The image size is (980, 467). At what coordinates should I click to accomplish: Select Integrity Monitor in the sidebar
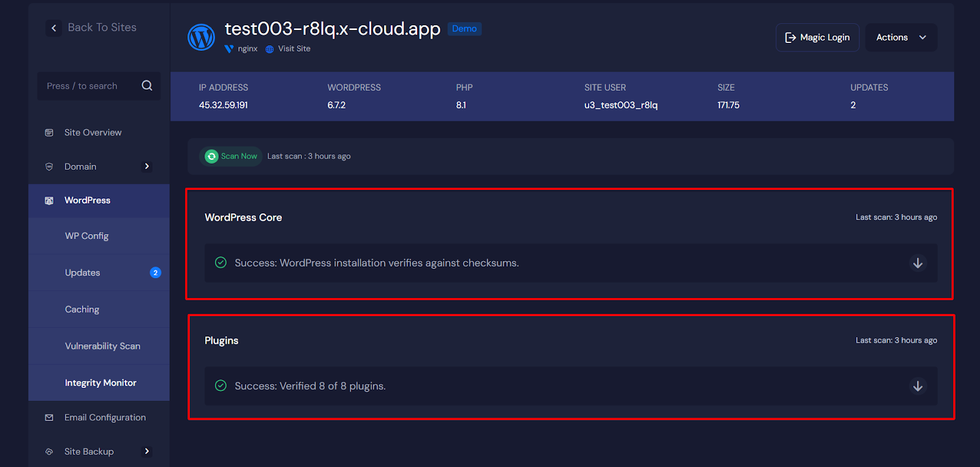tap(100, 383)
